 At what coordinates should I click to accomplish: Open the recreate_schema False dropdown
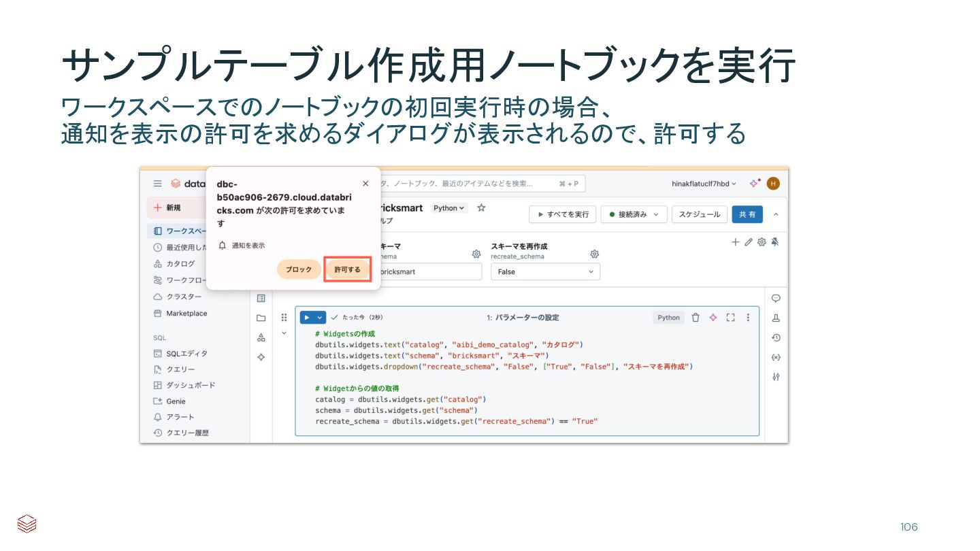click(x=545, y=271)
